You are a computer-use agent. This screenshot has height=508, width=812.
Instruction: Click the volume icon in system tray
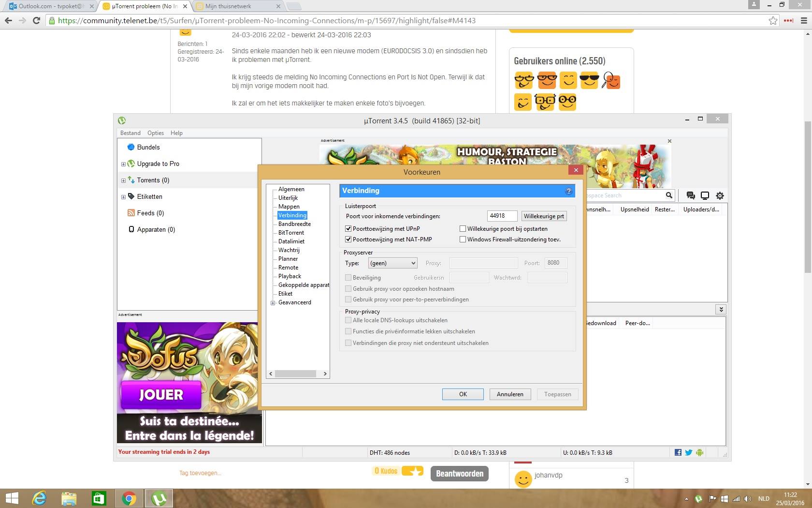pos(748,499)
